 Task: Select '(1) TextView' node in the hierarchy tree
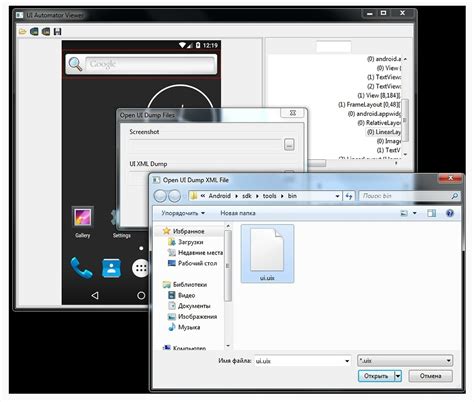click(x=384, y=77)
